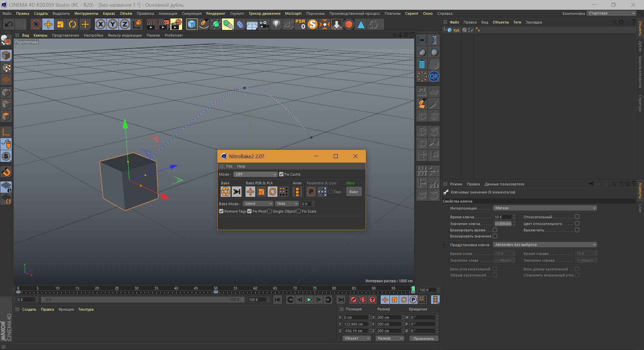This screenshot has width=644, height=350.
Task: Open NitroBake Mode OFF dropdown
Action: pyautogui.click(x=255, y=174)
